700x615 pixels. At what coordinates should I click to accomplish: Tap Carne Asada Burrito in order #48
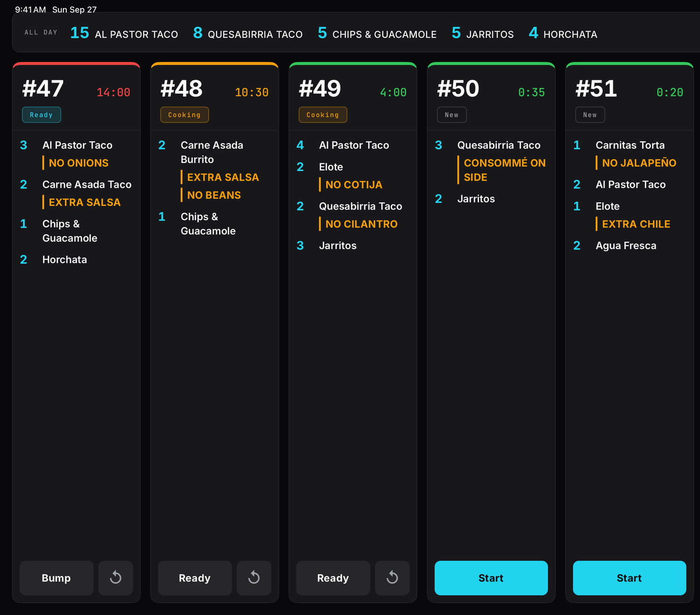[x=212, y=152]
